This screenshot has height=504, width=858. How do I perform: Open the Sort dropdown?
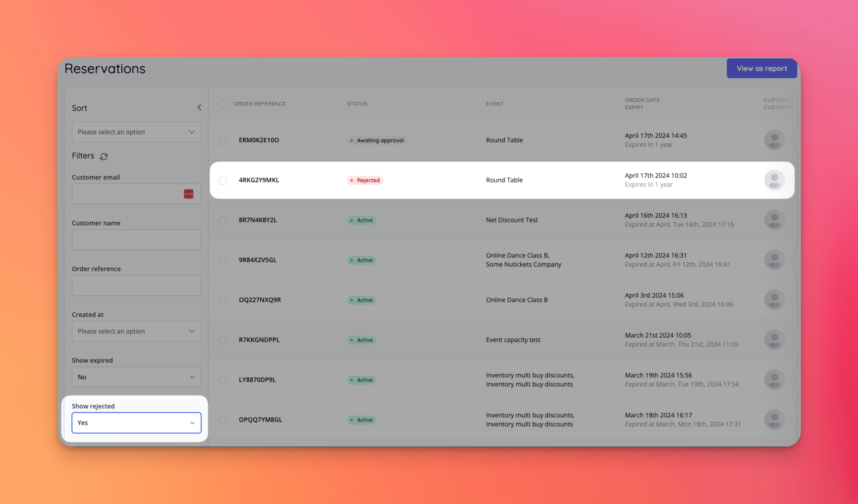(x=136, y=132)
